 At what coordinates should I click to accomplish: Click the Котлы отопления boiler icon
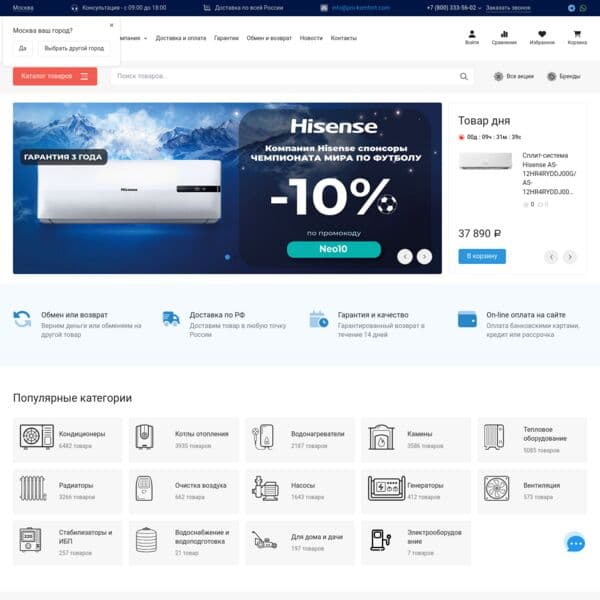tap(145, 437)
